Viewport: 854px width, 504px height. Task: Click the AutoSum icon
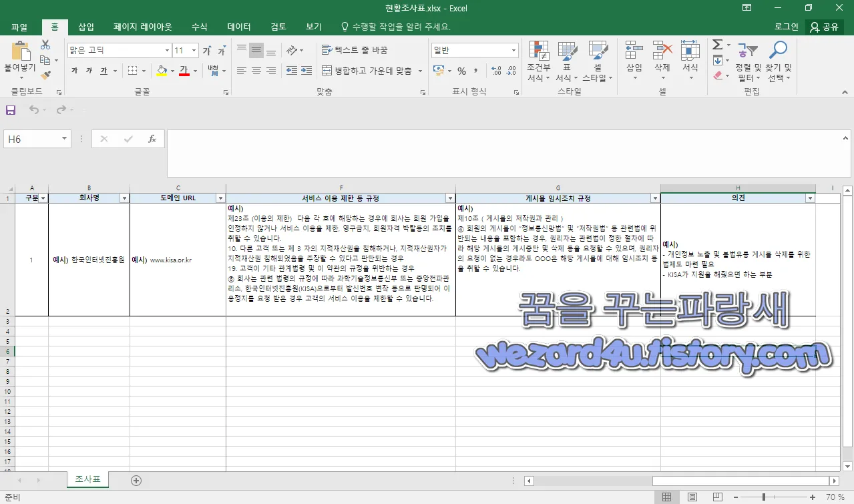click(719, 45)
